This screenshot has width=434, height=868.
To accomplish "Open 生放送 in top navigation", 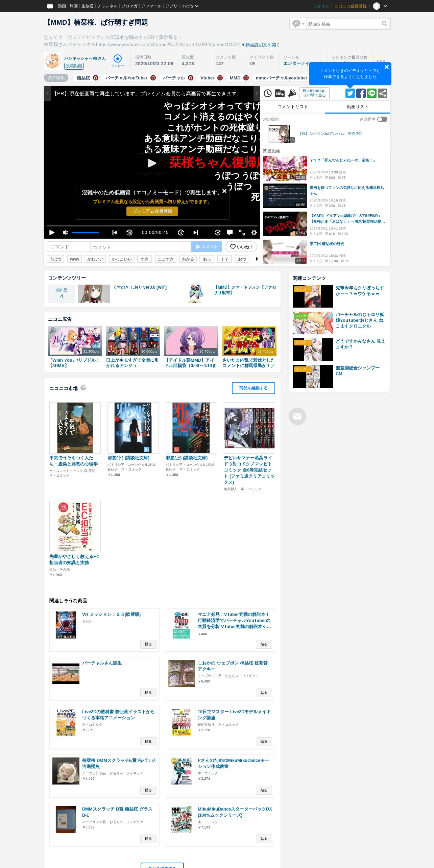I will tap(87, 6).
